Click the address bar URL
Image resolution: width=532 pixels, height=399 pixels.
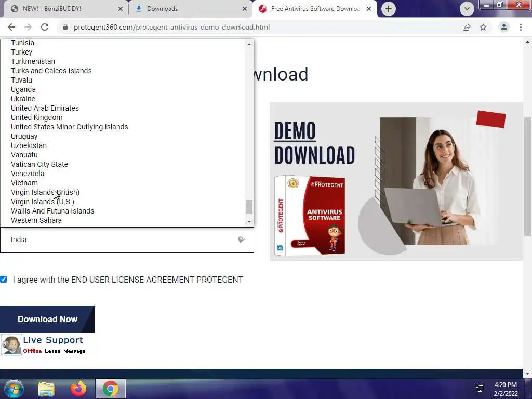pyautogui.click(x=171, y=27)
